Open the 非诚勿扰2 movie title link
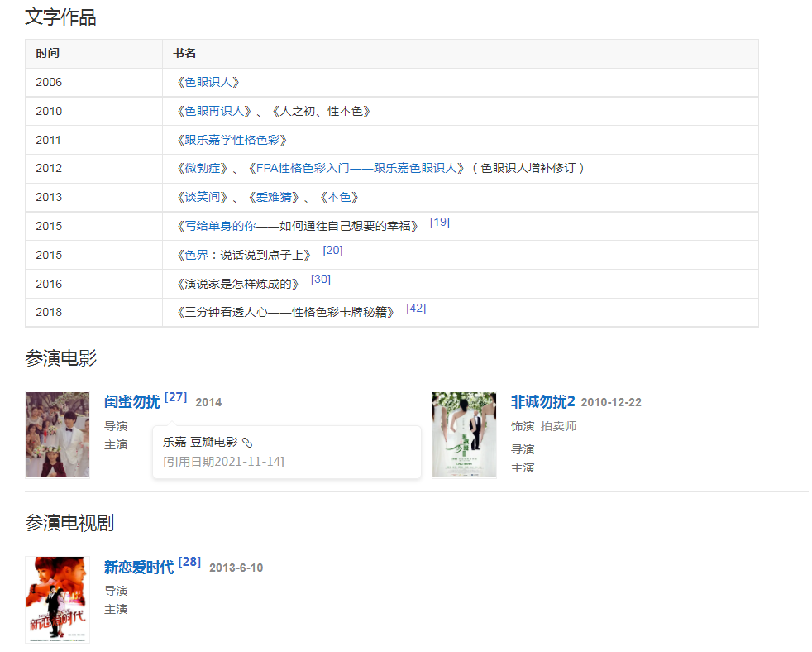Screen dimensions: 812x652 click(x=542, y=402)
